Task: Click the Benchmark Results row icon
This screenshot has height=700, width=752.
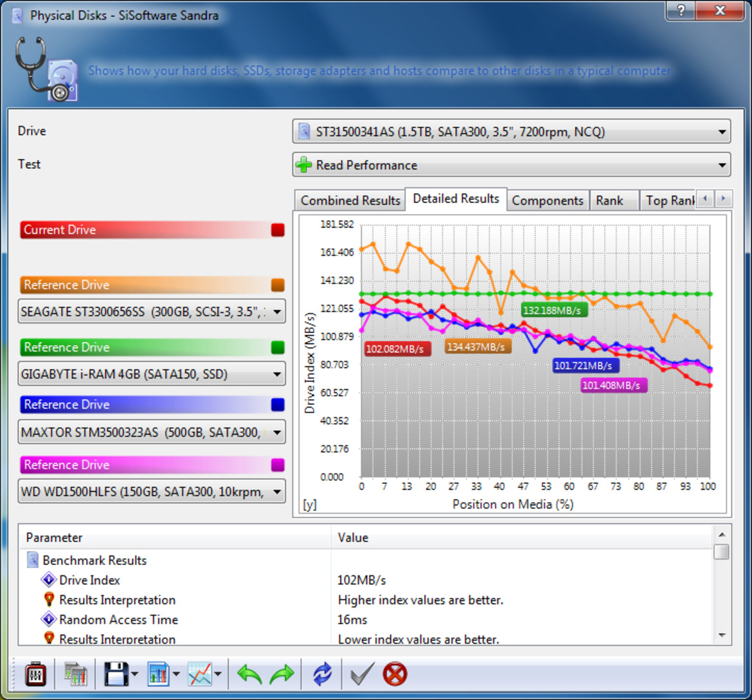Action: pos(33,560)
